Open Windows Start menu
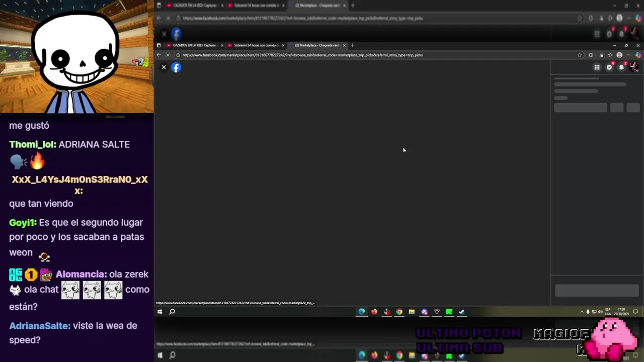Image resolution: width=644 pixels, height=362 pixels. (x=159, y=312)
